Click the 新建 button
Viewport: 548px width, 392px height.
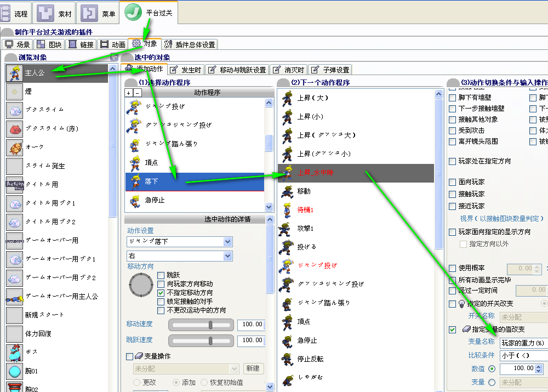[253, 368]
